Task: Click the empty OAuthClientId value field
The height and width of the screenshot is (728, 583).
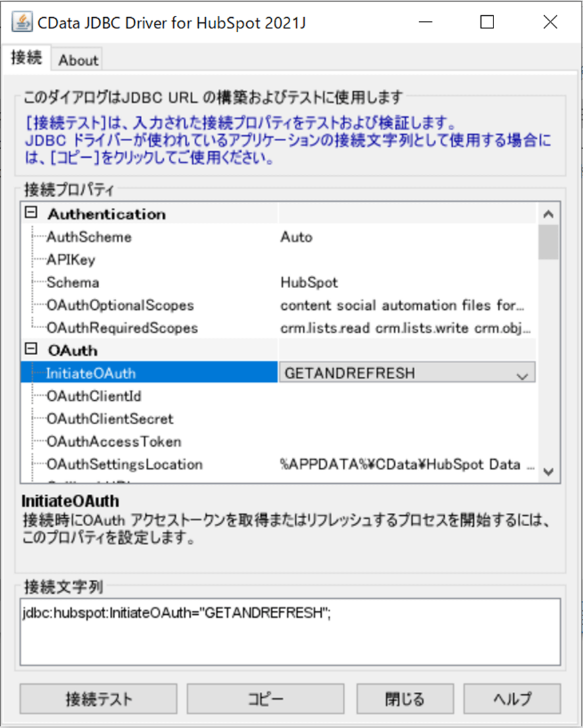Action: (x=407, y=396)
